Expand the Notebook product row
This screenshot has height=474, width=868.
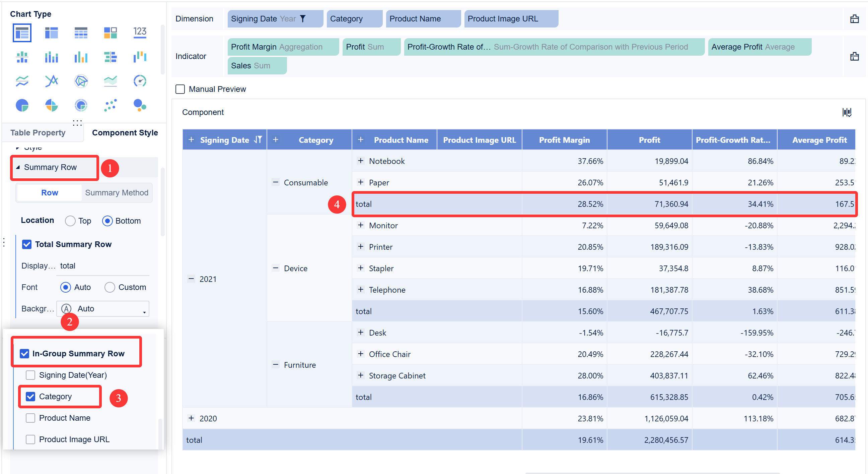tap(361, 161)
